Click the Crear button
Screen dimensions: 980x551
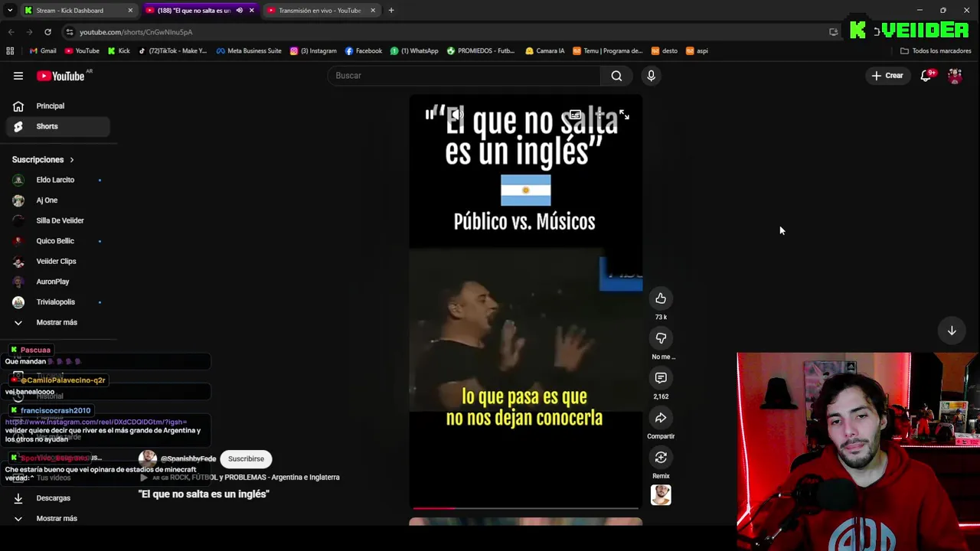[887, 76]
